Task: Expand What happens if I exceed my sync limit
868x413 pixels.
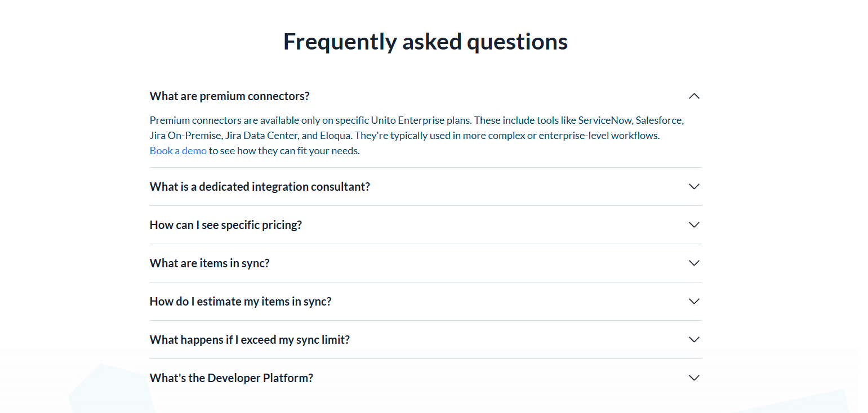Action: [250, 339]
